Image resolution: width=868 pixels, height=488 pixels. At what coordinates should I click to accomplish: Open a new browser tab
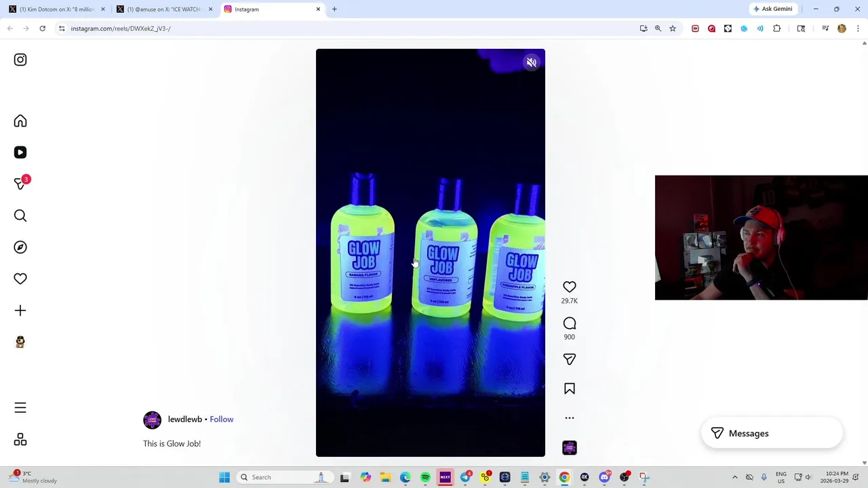pos(334,9)
